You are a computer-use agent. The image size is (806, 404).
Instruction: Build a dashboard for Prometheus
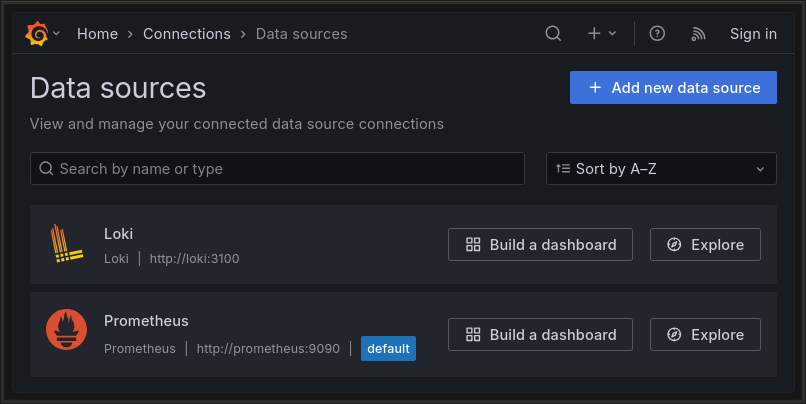540,334
